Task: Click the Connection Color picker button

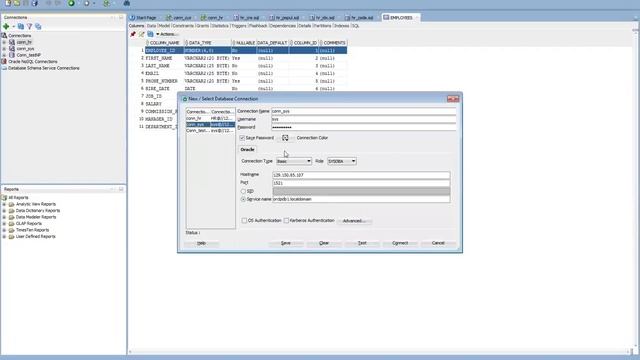Action: (285, 138)
